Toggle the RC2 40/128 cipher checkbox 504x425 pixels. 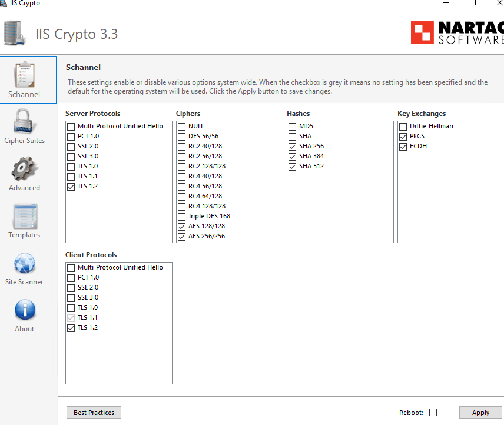pos(181,147)
